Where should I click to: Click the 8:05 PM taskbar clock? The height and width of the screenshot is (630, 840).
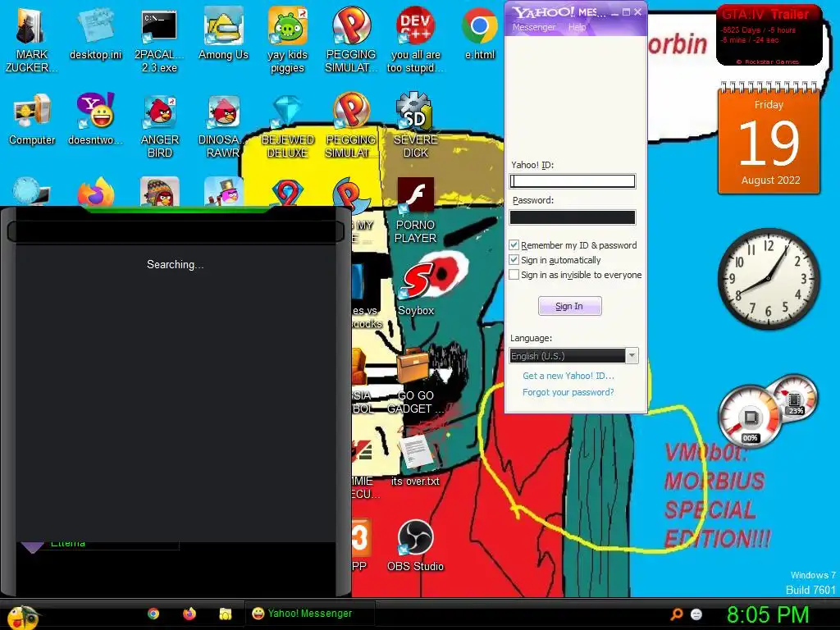[x=768, y=614]
